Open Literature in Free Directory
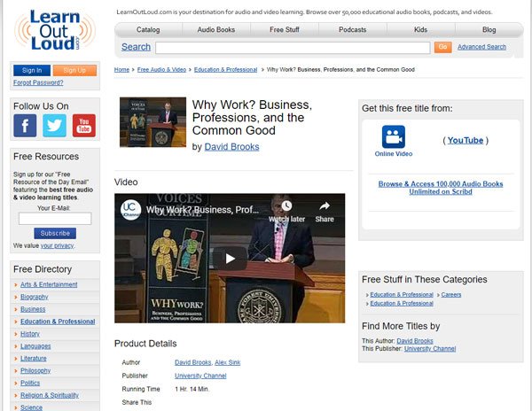The width and height of the screenshot is (532, 411). click(x=34, y=359)
